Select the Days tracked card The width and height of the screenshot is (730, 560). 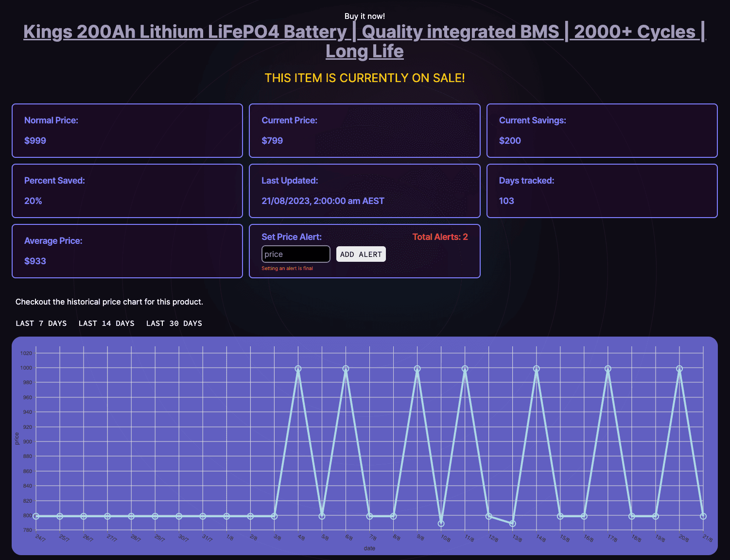click(602, 191)
